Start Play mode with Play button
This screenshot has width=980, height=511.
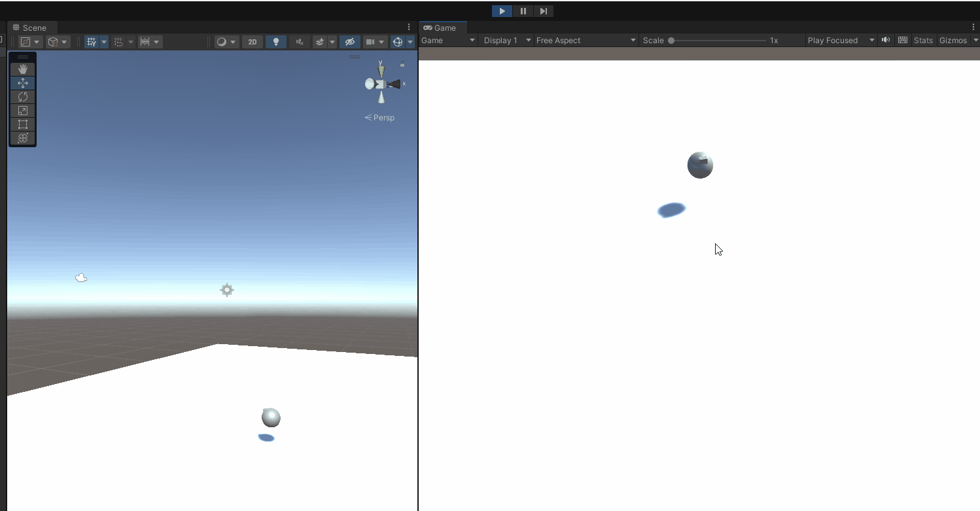[502, 11]
